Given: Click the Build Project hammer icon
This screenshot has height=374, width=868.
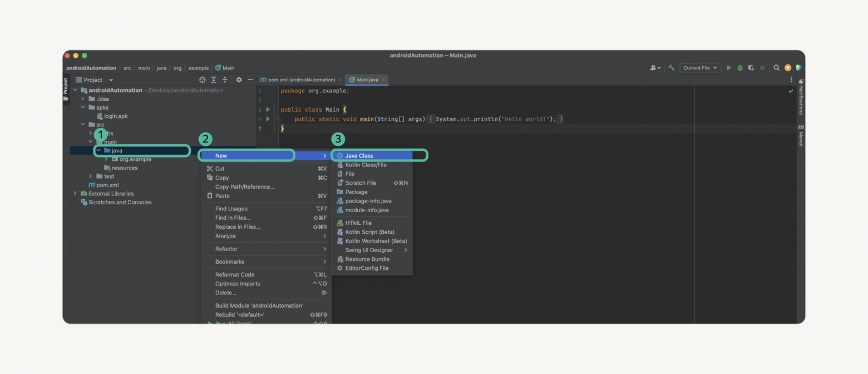Looking at the screenshot, I should [x=672, y=68].
